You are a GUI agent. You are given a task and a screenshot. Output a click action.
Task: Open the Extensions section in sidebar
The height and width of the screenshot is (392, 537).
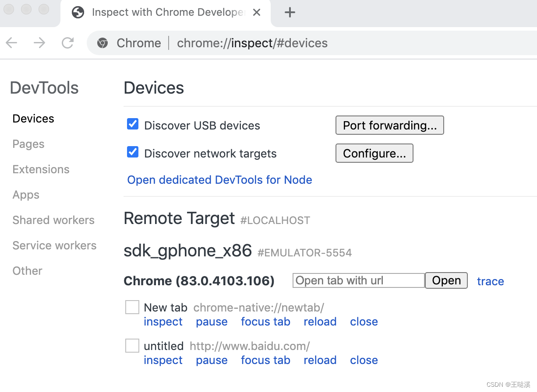(41, 169)
